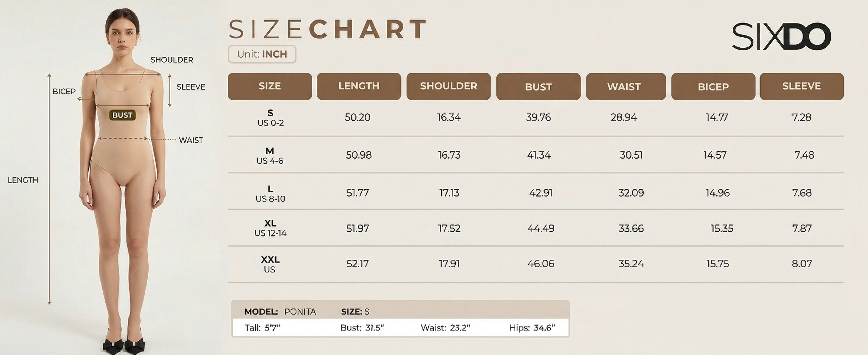This screenshot has width=868, height=355.
Task: Select the LENGTH column header
Action: [359, 86]
